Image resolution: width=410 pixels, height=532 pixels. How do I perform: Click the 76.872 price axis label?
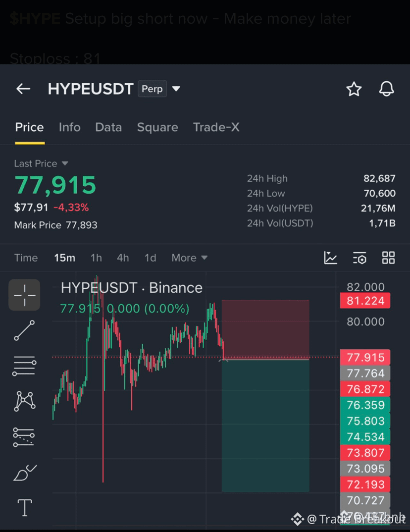(x=365, y=389)
